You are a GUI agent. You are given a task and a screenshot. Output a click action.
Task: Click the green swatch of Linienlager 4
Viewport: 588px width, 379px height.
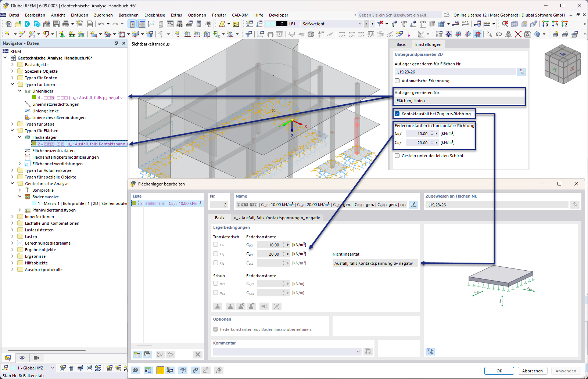coord(34,98)
